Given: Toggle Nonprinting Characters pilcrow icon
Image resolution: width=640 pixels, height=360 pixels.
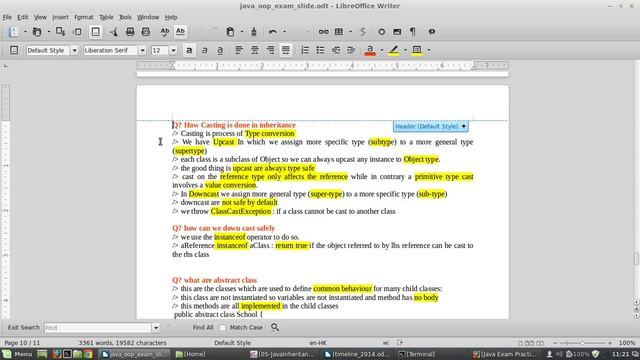Looking at the screenshot, I should (413, 32).
